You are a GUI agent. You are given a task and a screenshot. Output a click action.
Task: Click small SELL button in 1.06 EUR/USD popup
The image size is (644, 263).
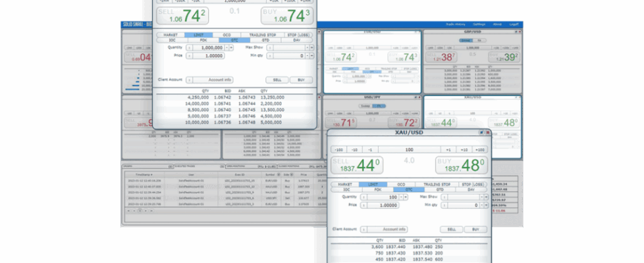tap(277, 80)
